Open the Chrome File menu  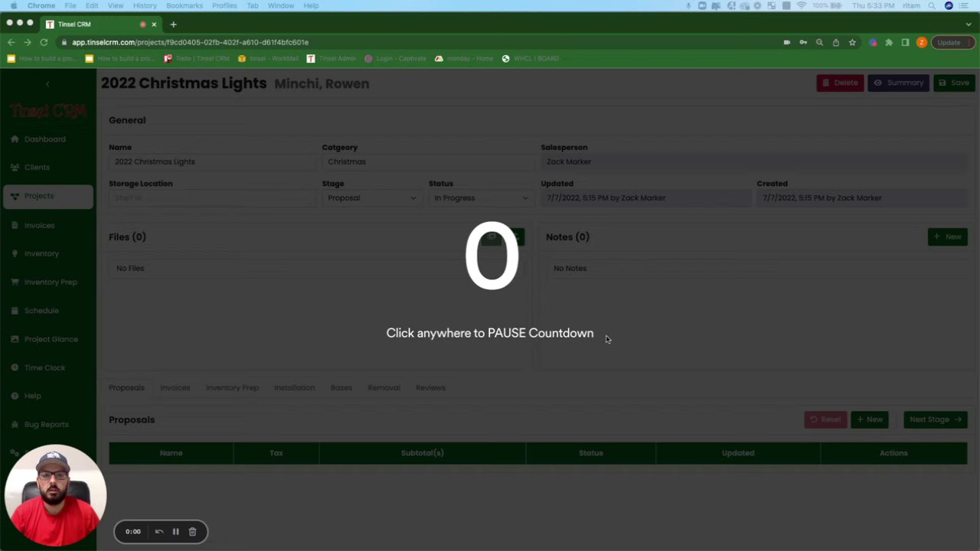pyautogui.click(x=70, y=5)
